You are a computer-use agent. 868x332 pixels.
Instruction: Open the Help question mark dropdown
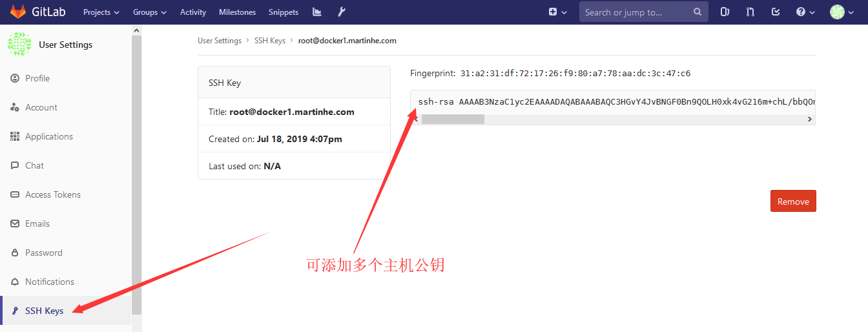(805, 12)
